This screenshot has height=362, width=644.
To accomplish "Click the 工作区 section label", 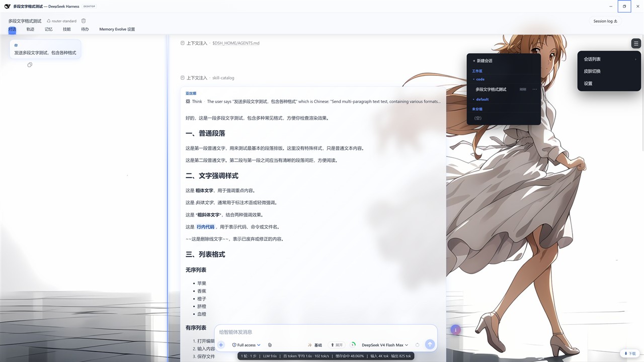I will coord(477,71).
